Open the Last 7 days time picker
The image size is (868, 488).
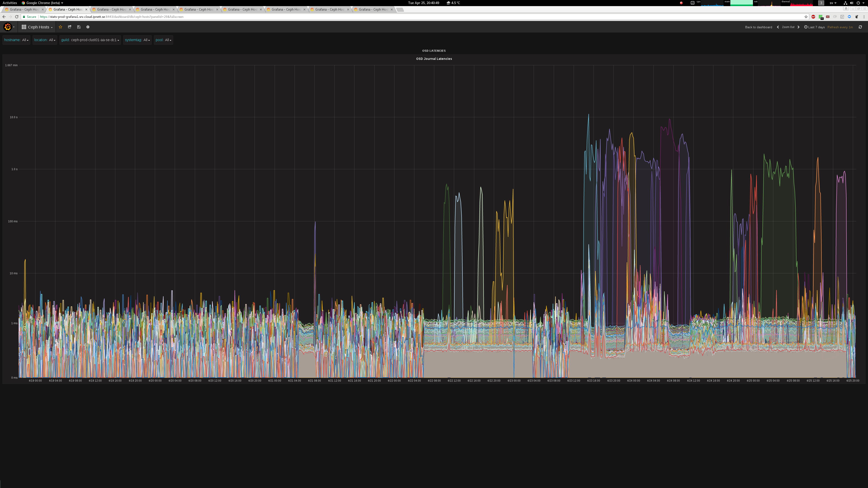814,27
